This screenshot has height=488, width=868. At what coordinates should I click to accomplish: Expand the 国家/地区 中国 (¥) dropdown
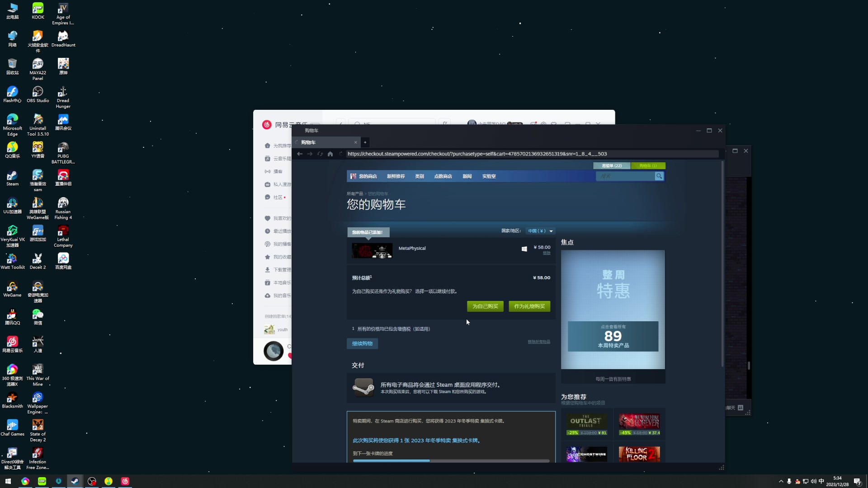tap(540, 231)
